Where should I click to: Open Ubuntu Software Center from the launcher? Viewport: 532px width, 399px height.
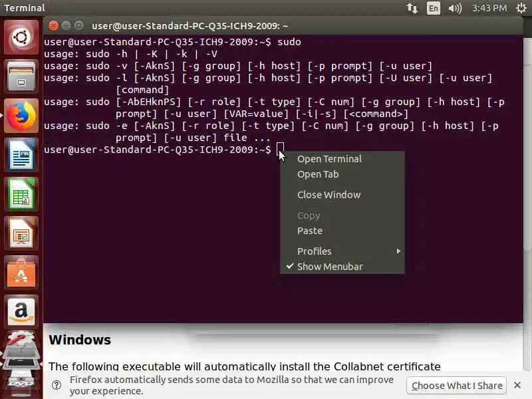pos(21,273)
